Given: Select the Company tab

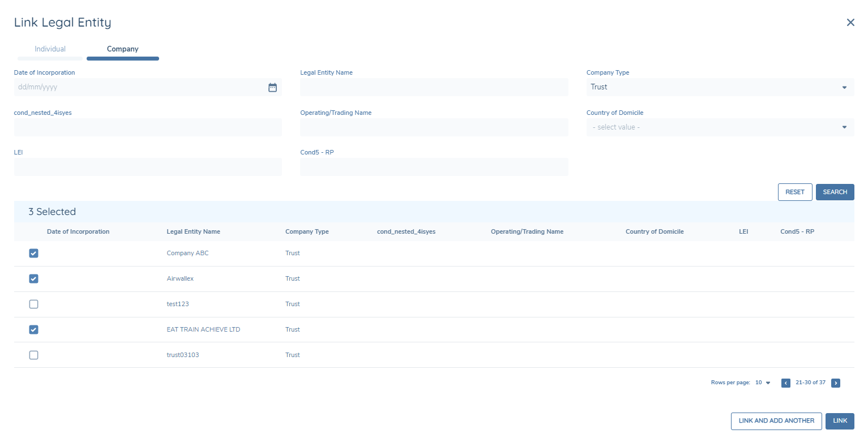Looking at the screenshot, I should tap(122, 49).
